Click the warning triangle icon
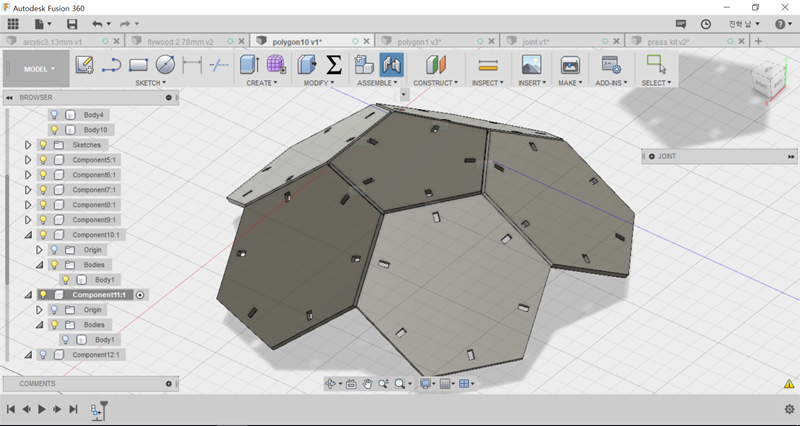This screenshot has width=800, height=426. click(x=791, y=384)
